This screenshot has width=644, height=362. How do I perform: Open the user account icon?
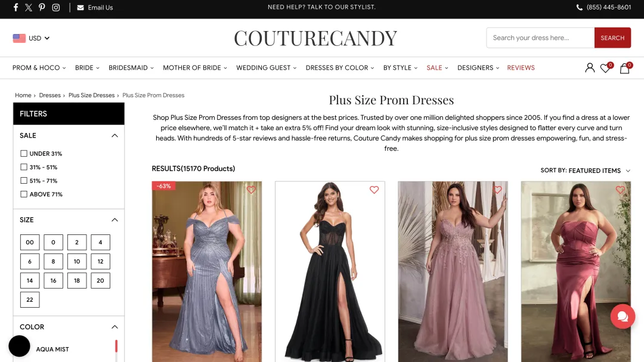click(590, 68)
